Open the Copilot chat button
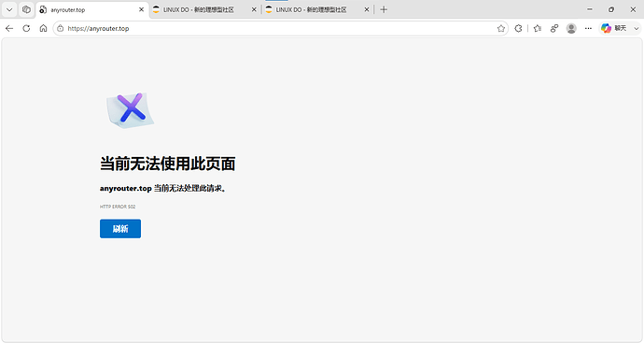644x343 pixels. click(x=614, y=28)
